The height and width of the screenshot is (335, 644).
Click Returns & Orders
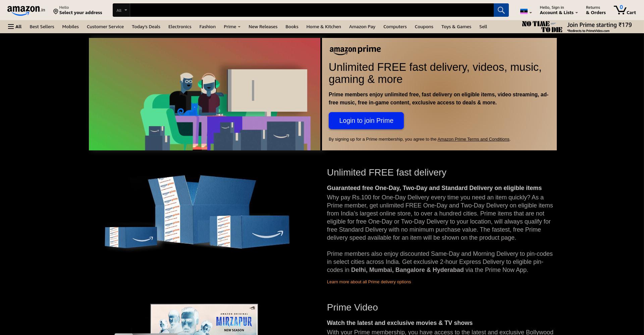coord(596,10)
